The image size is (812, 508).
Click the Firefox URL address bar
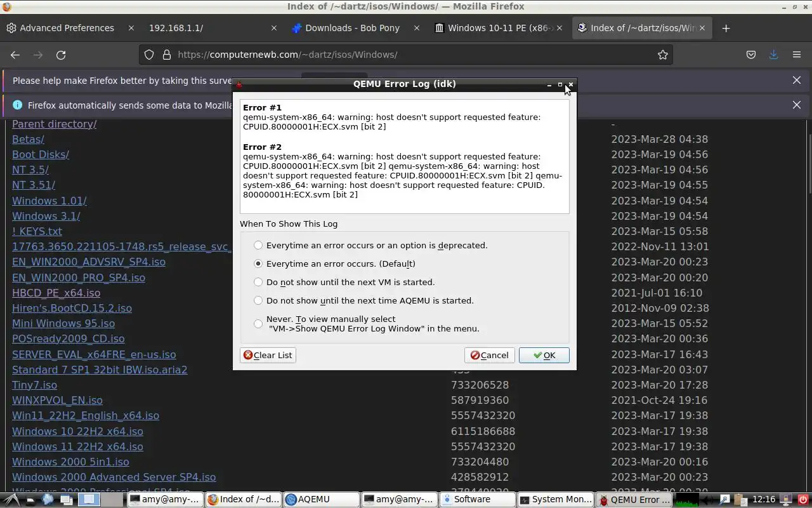click(406, 55)
